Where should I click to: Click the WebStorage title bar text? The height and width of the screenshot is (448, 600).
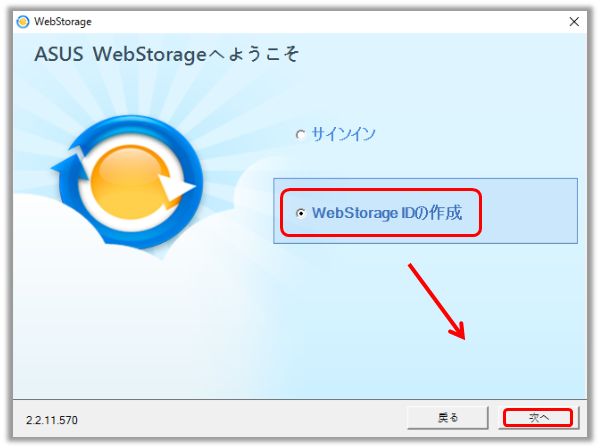pos(63,21)
